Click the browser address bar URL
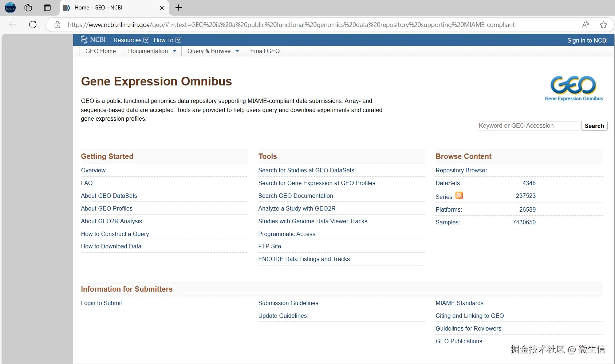The height and width of the screenshot is (364, 615). 291,25
